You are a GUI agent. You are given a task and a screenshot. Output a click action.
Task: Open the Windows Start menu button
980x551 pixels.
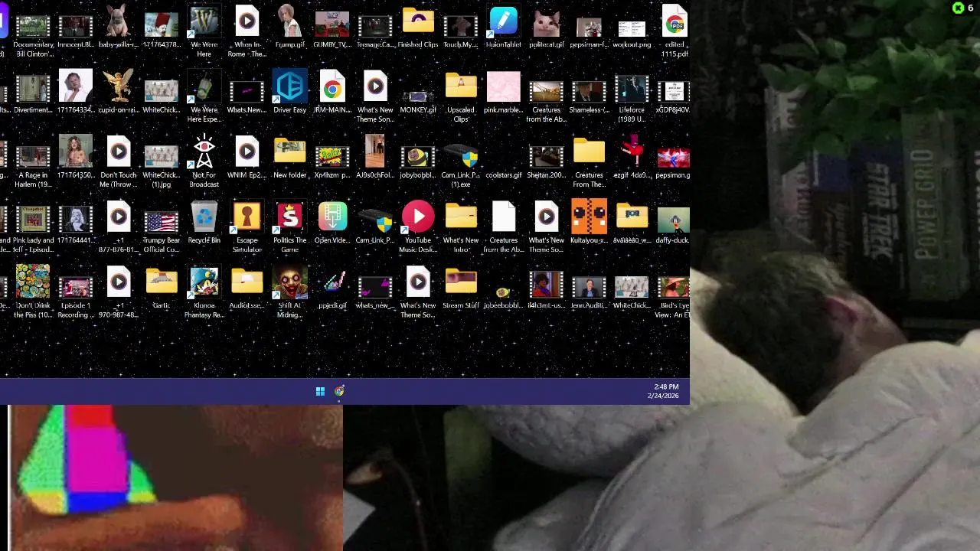coord(320,392)
